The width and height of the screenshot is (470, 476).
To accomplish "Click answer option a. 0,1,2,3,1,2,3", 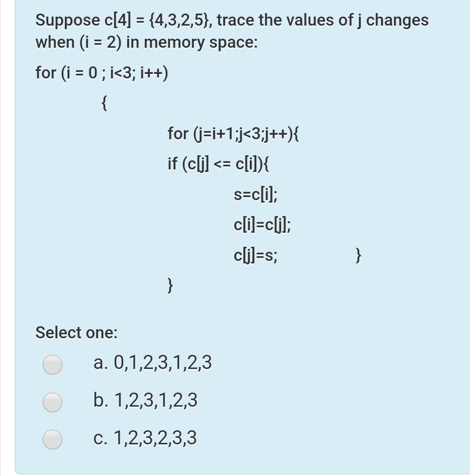I will tap(152, 361).
